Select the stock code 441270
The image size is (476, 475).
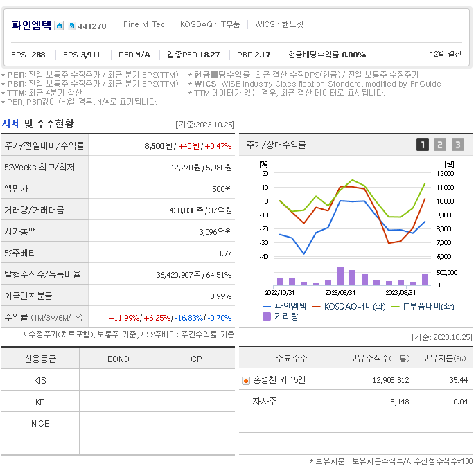click(x=92, y=26)
